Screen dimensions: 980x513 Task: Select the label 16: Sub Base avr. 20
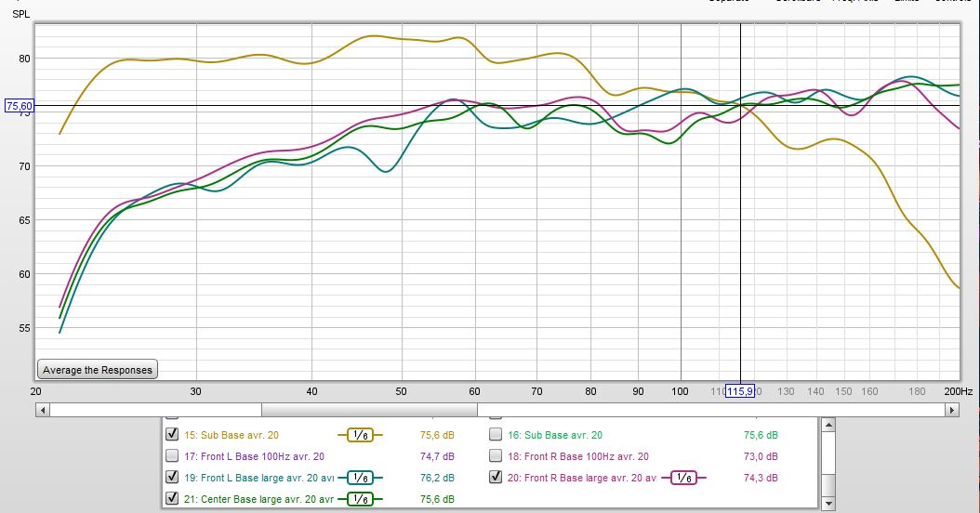555,435
